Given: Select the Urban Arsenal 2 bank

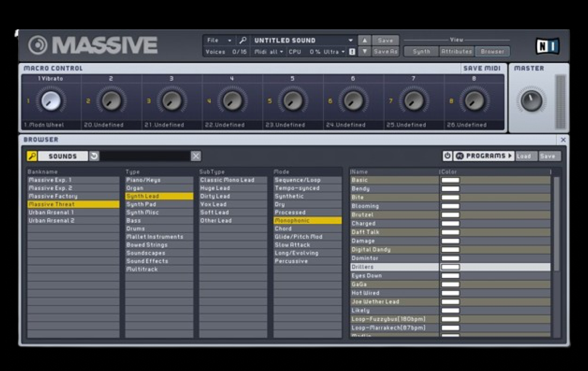Looking at the screenshot, I should pyautogui.click(x=73, y=220).
